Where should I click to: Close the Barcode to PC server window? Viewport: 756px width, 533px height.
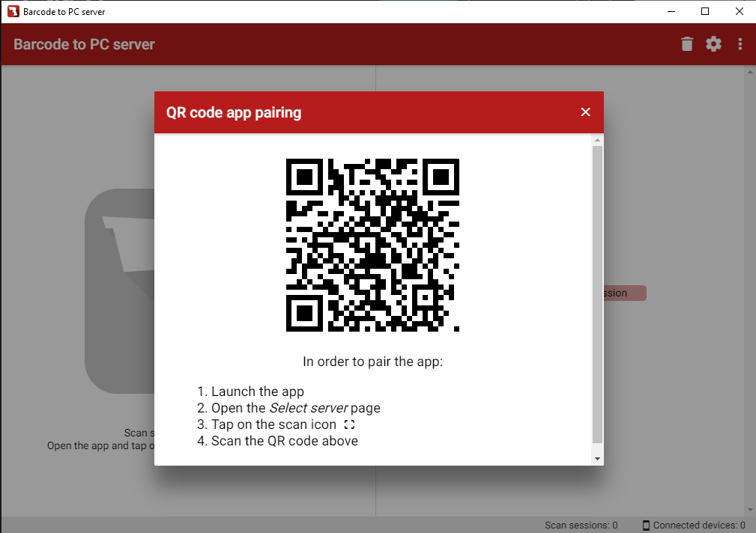coord(739,11)
